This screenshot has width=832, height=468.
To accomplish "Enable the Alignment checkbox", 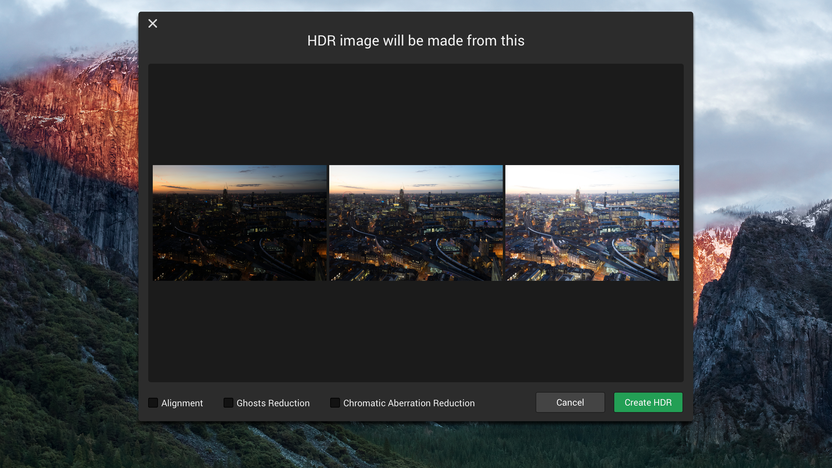I will click(x=153, y=403).
